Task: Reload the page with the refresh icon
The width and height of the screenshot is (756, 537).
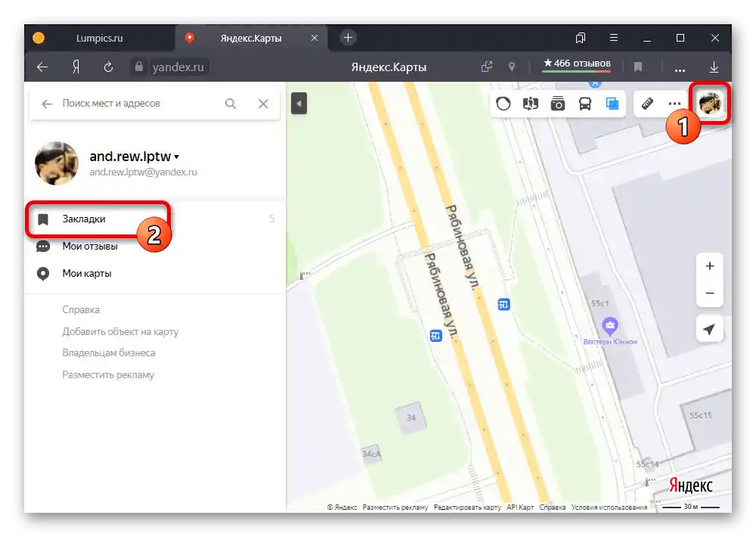Action: 108,67
